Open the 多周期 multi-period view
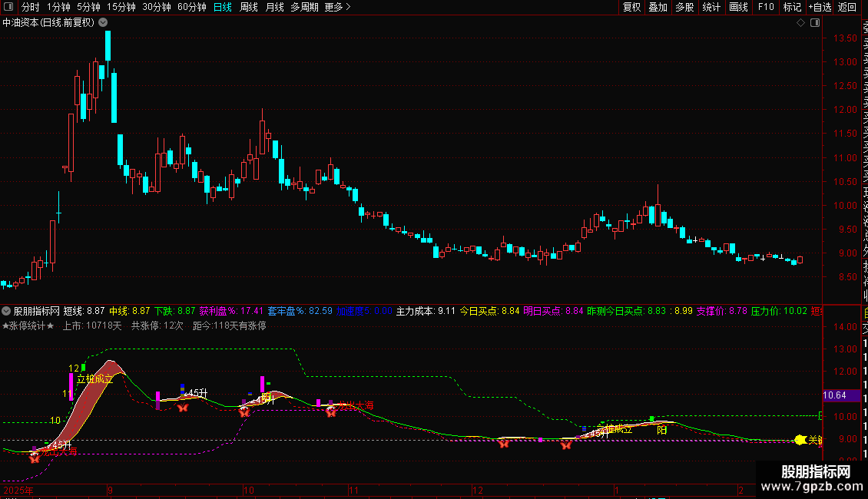The height and width of the screenshot is (499, 868). click(304, 7)
